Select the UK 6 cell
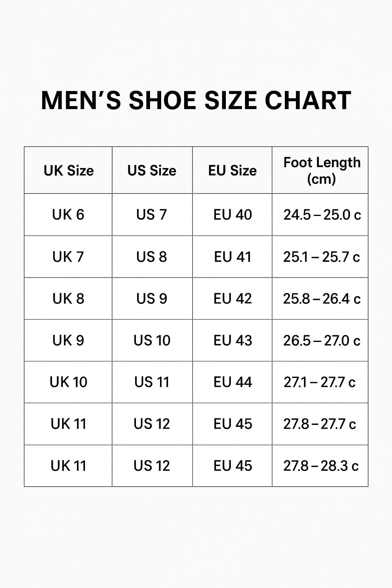Screen dimensions: 392x588 [68, 215]
